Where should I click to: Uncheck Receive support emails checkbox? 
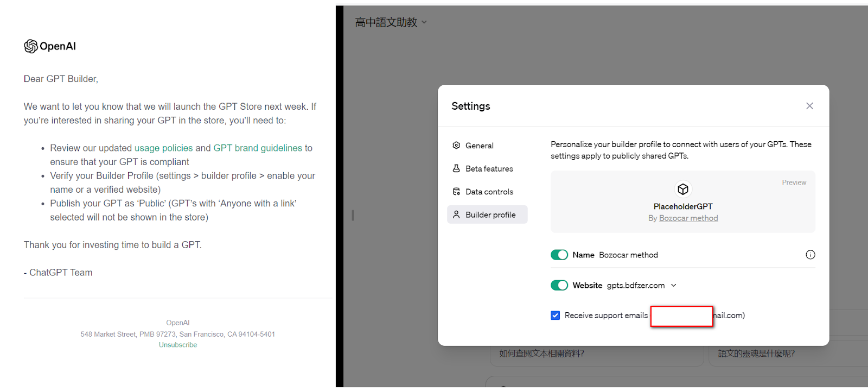point(555,316)
